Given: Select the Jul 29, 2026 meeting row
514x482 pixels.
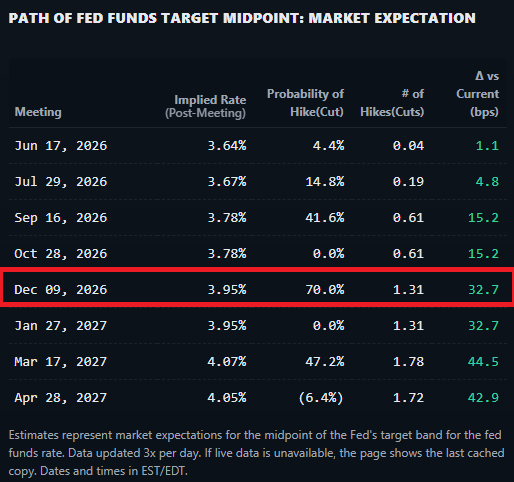Looking at the screenshot, I should pyautogui.click(x=257, y=182).
